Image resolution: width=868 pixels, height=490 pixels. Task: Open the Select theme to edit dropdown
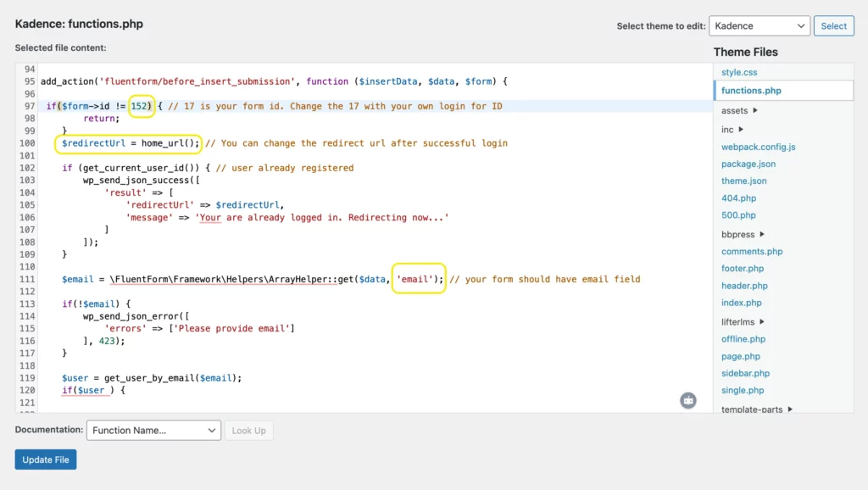pos(759,26)
